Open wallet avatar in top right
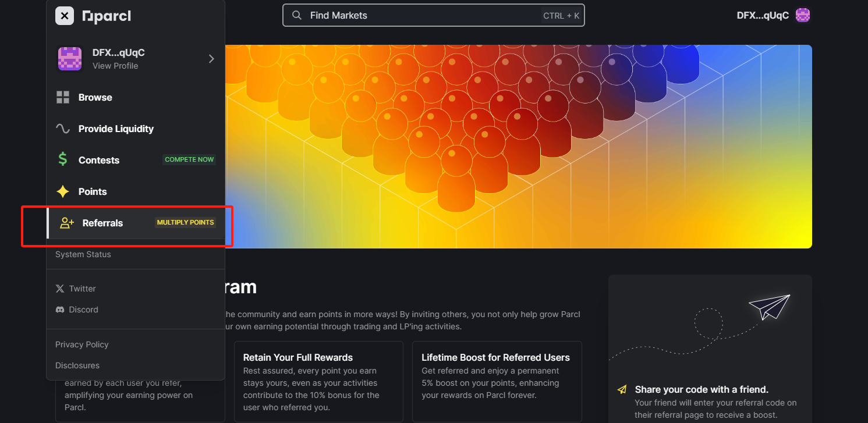The width and height of the screenshot is (868, 423). coord(803,16)
